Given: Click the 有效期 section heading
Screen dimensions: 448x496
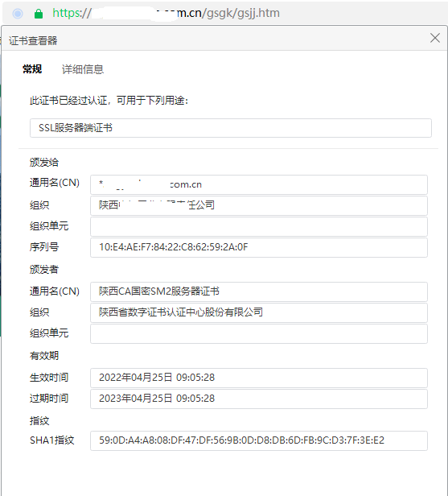Looking at the screenshot, I should click(x=44, y=356).
